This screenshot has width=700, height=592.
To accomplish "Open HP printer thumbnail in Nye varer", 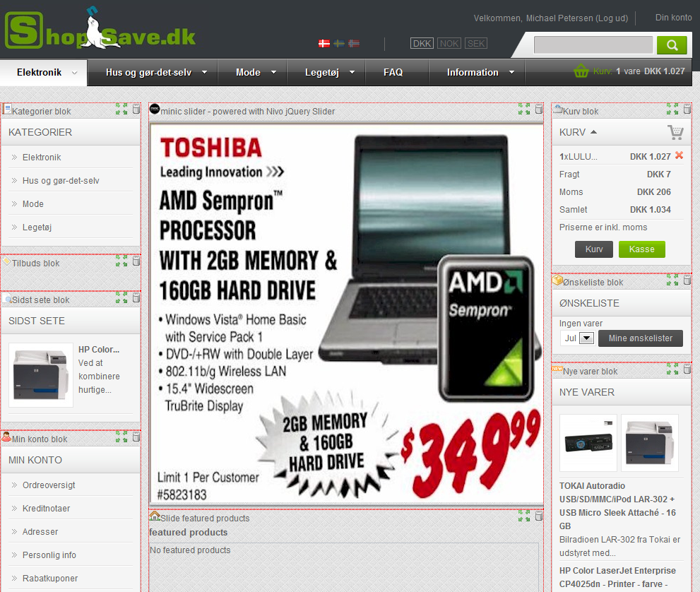I will coord(650,443).
